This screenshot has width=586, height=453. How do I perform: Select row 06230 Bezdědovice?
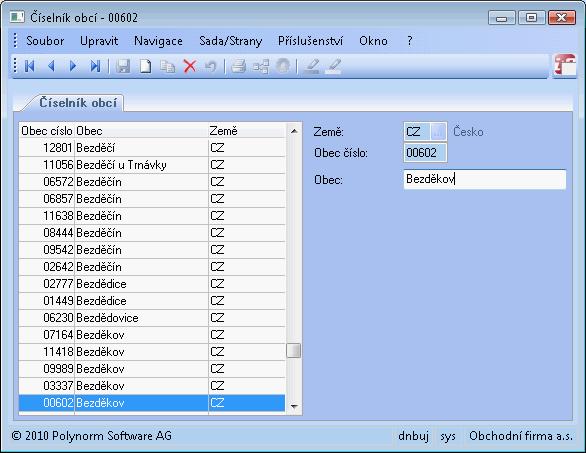[x=152, y=318]
